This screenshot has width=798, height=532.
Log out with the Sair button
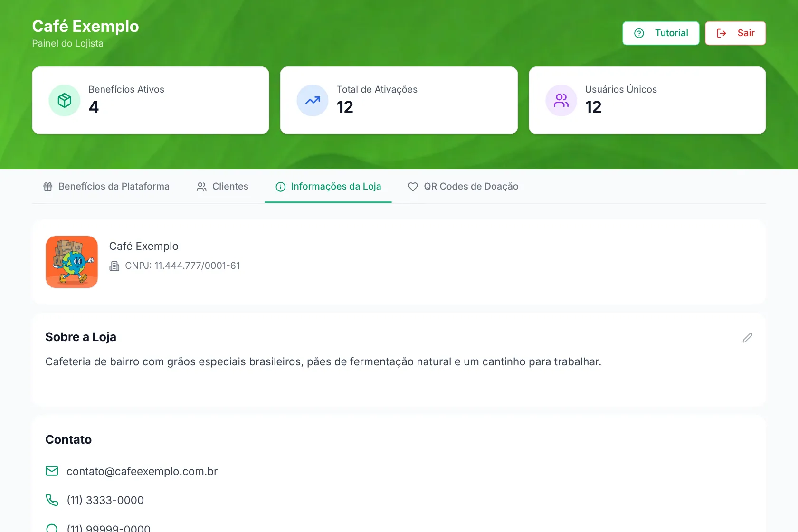735,33
